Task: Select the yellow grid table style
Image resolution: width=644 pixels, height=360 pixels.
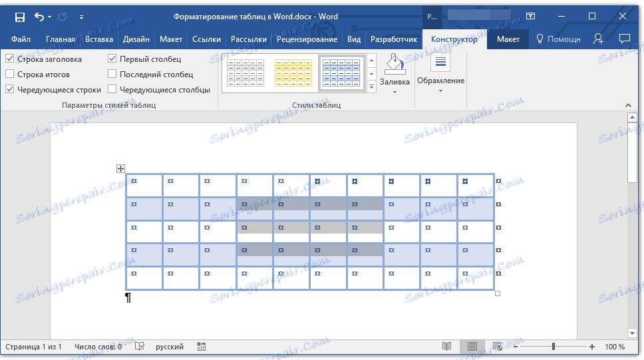Action: pyautogui.click(x=293, y=73)
